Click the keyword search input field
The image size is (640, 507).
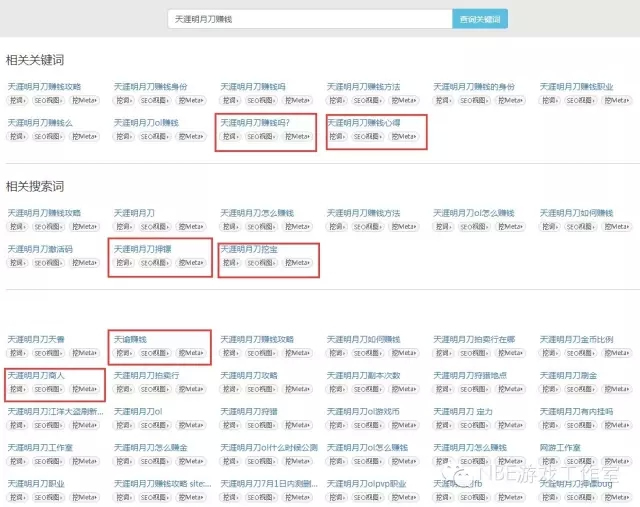click(x=309, y=19)
